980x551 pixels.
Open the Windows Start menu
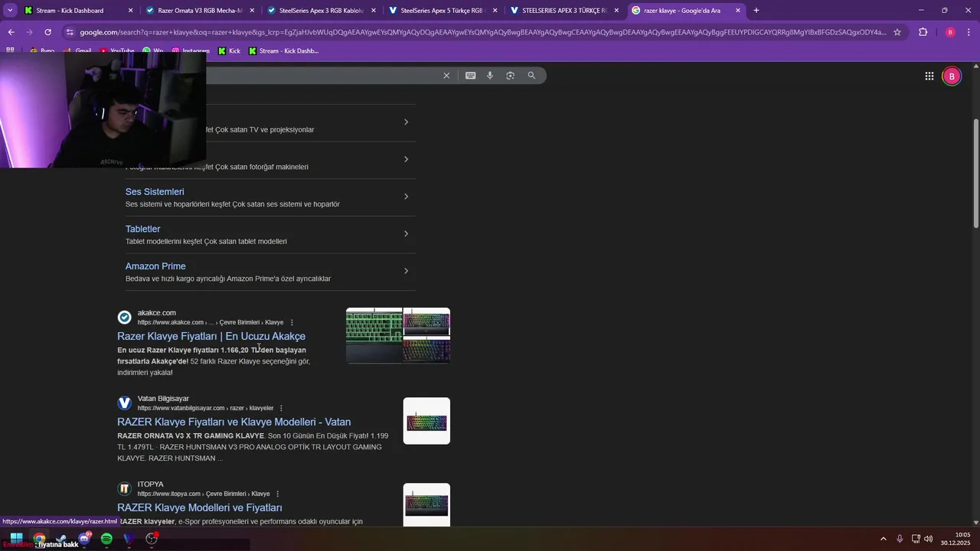tap(16, 539)
